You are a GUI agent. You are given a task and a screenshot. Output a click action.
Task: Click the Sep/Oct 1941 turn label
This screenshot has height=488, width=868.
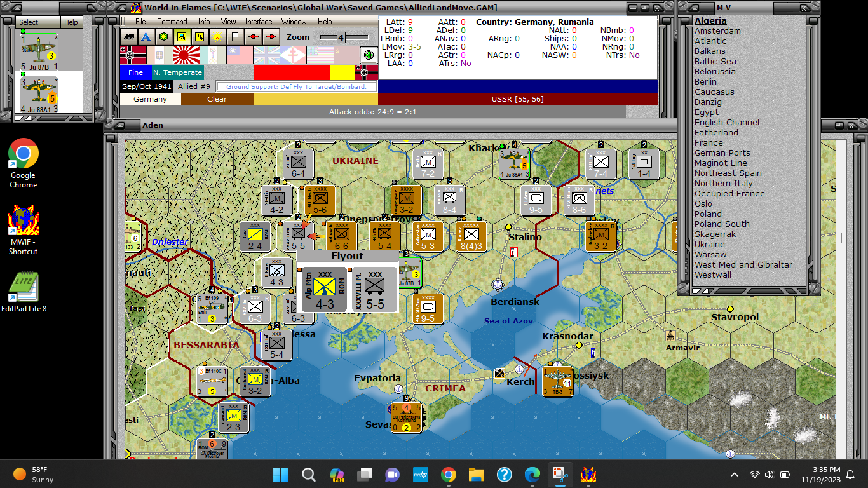coord(147,86)
